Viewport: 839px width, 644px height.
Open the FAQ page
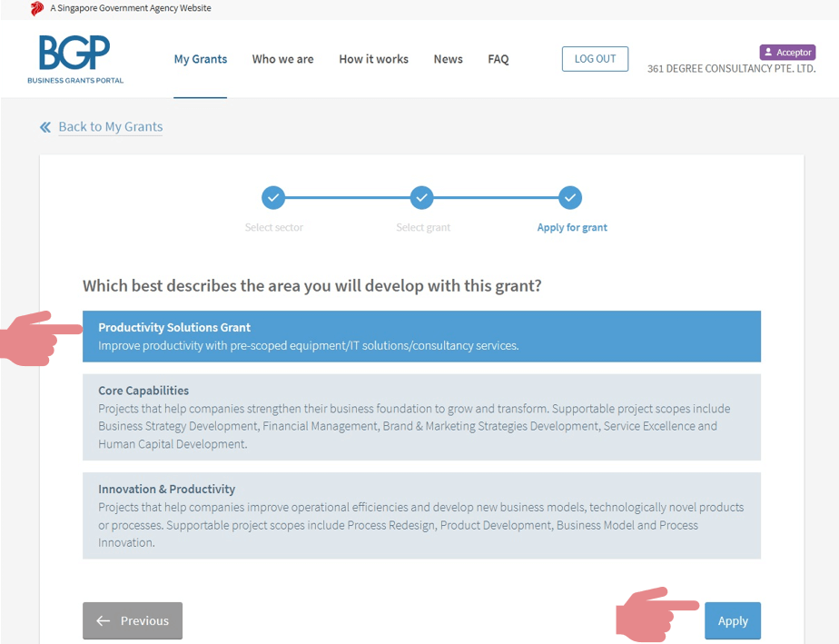point(498,59)
